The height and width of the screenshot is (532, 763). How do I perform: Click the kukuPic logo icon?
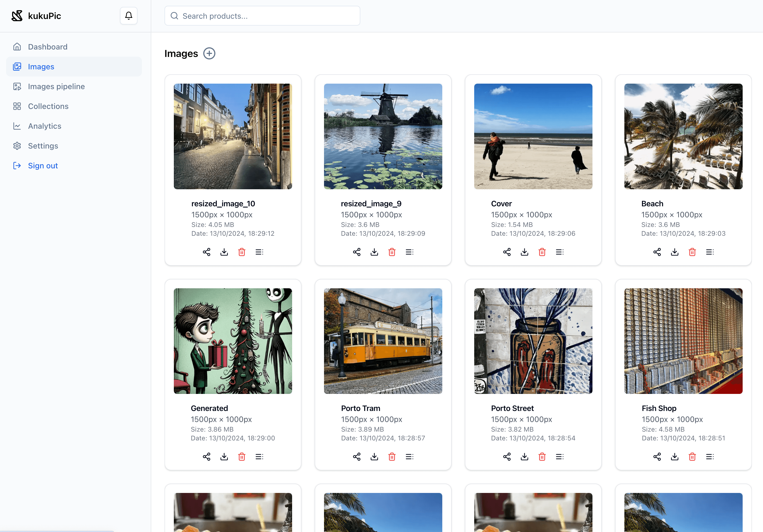pyautogui.click(x=17, y=16)
